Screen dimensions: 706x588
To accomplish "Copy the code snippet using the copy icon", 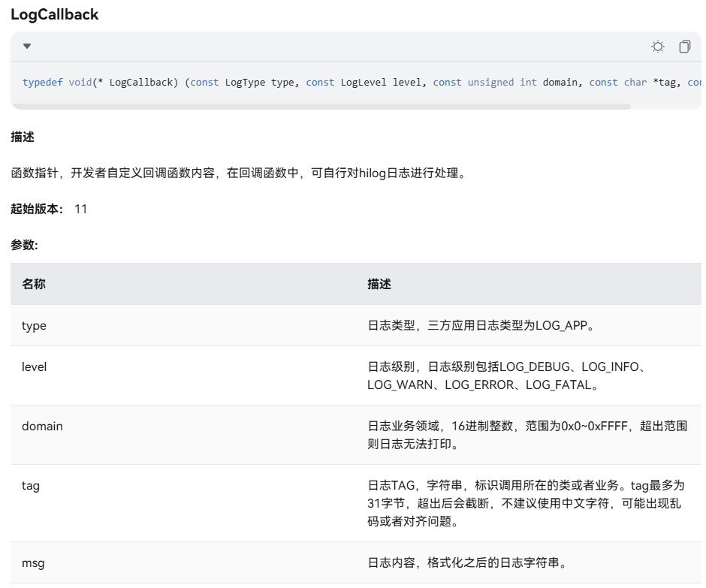I will (684, 47).
